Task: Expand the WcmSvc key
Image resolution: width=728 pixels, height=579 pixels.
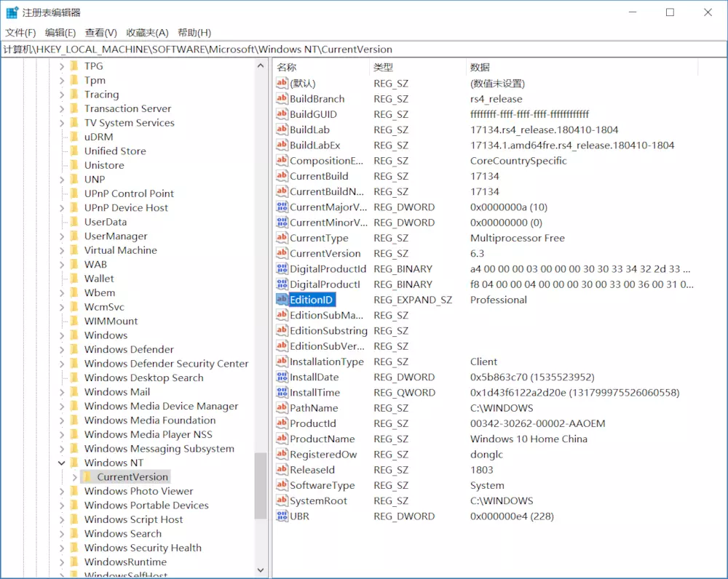Action: coord(62,307)
